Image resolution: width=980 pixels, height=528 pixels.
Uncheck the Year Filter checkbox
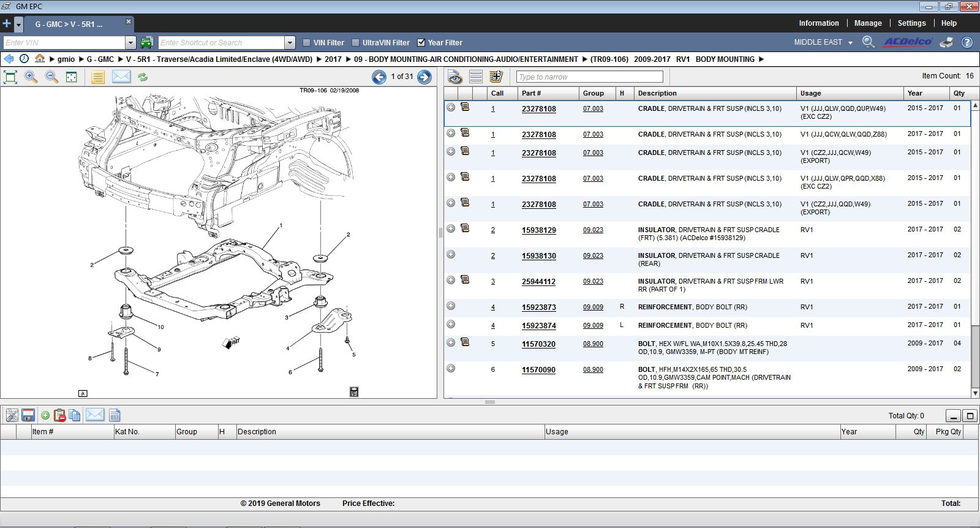click(421, 43)
